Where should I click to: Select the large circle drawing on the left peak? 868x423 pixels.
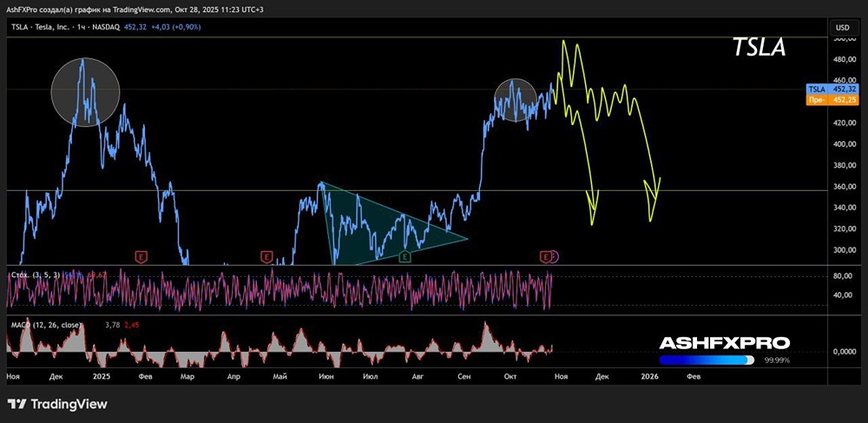[85, 92]
